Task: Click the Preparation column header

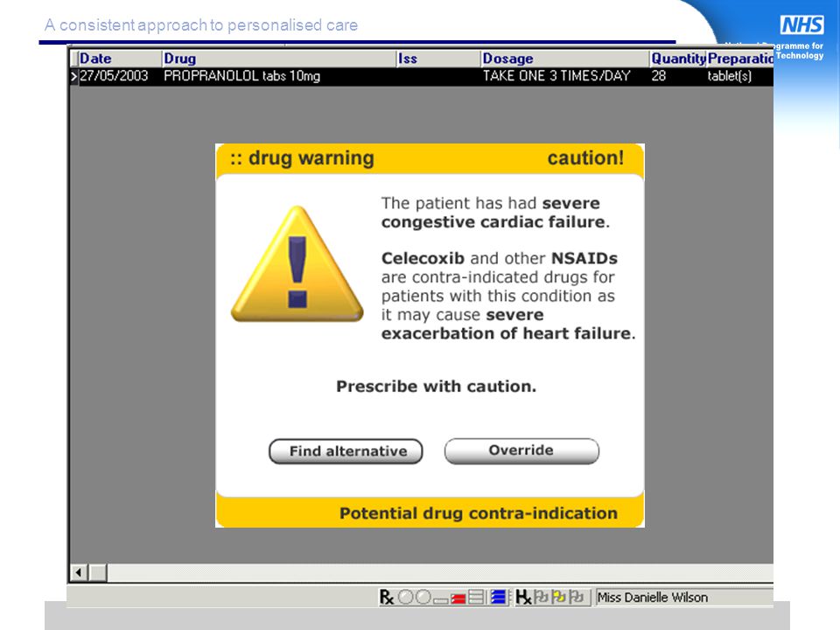Action: click(x=740, y=59)
